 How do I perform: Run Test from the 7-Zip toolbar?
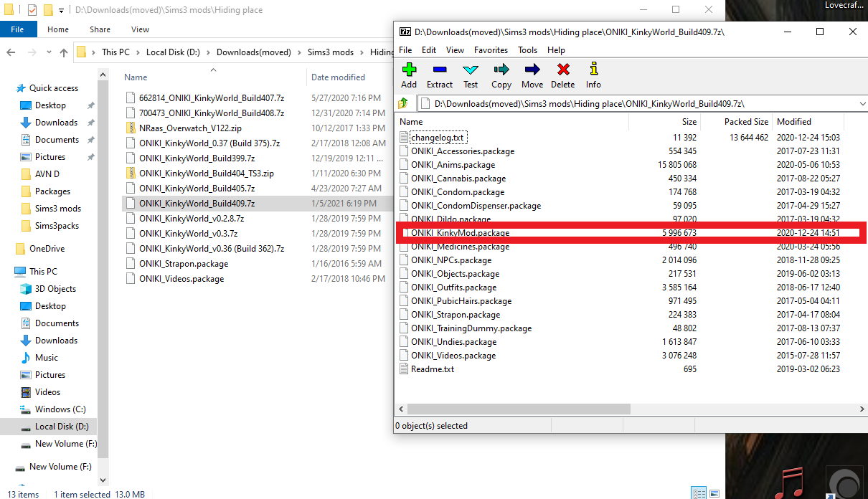[x=471, y=75]
